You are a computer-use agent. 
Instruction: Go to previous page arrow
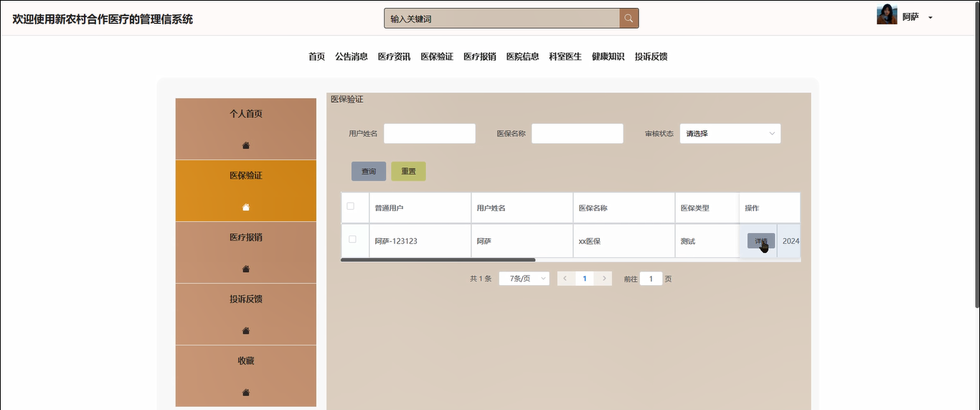[x=565, y=279]
